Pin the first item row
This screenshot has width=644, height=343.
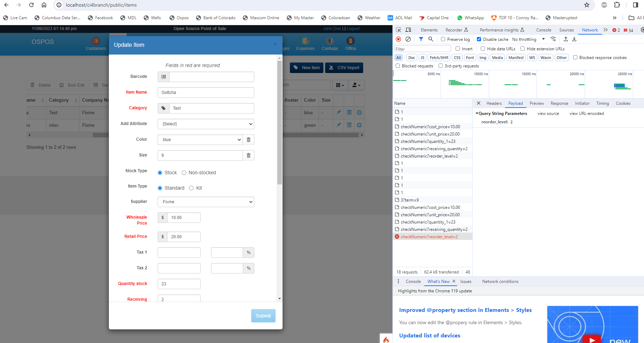[x=338, y=112]
